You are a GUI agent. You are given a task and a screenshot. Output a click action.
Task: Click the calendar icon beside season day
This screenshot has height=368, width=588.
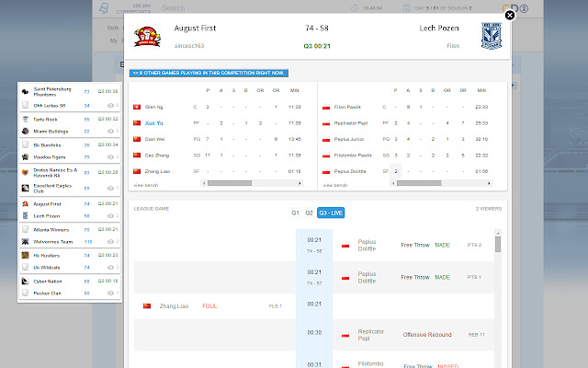pyautogui.click(x=406, y=8)
